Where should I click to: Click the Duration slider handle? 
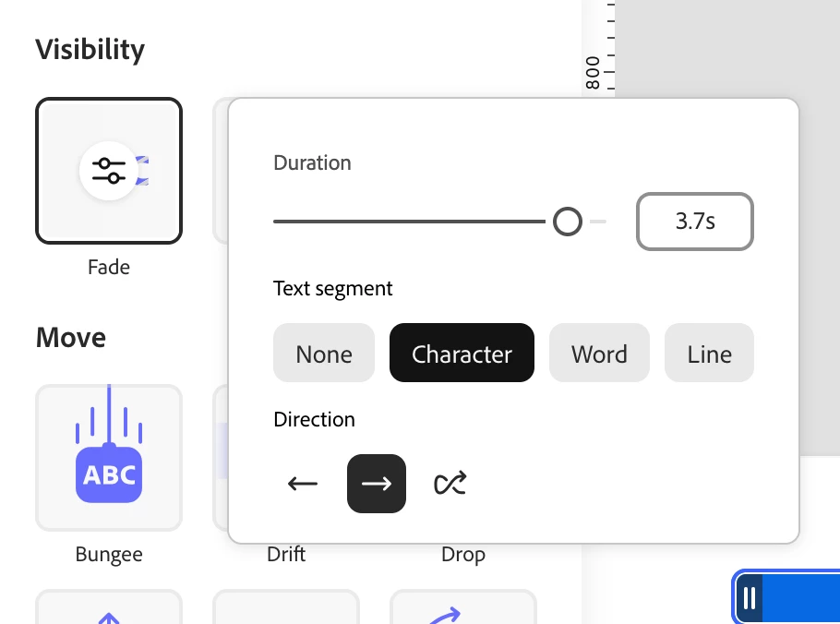pyautogui.click(x=568, y=222)
